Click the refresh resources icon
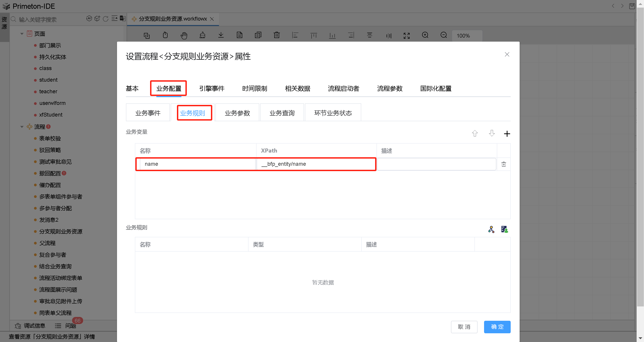Image resolution: width=644 pixels, height=342 pixels. [x=106, y=19]
